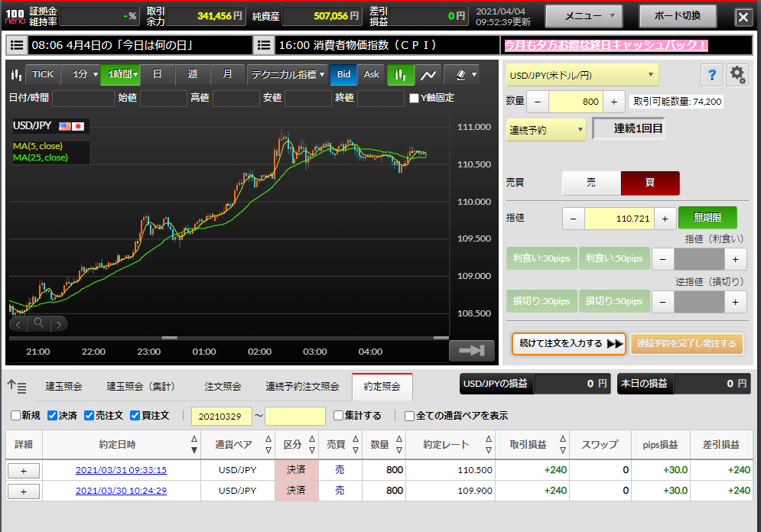Open 1時間 timeframe dropdown
The image size is (761, 532).
[120, 75]
